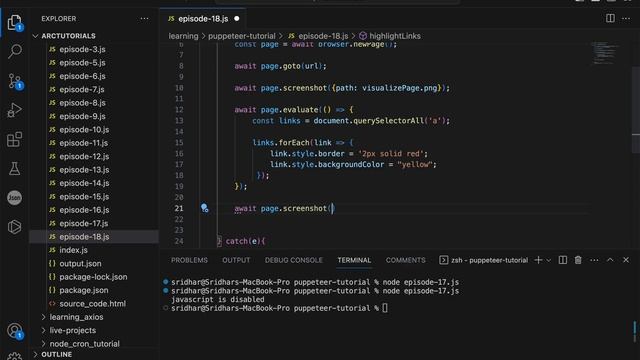Open index.js in the explorer

point(73,250)
